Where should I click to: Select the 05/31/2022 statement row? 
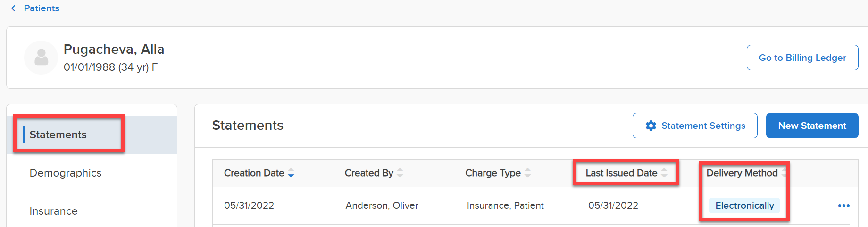click(535, 206)
